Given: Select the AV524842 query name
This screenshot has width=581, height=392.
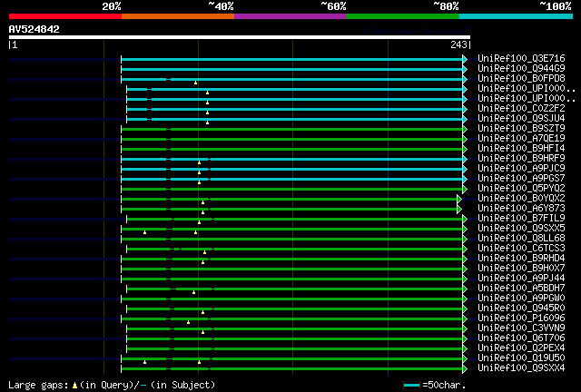Looking at the screenshot, I should point(34,29).
